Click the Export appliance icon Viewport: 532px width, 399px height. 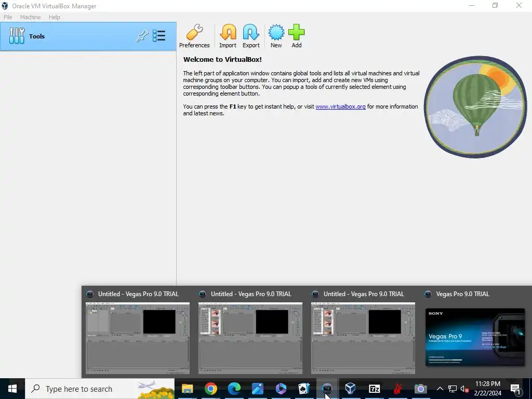coord(251,36)
